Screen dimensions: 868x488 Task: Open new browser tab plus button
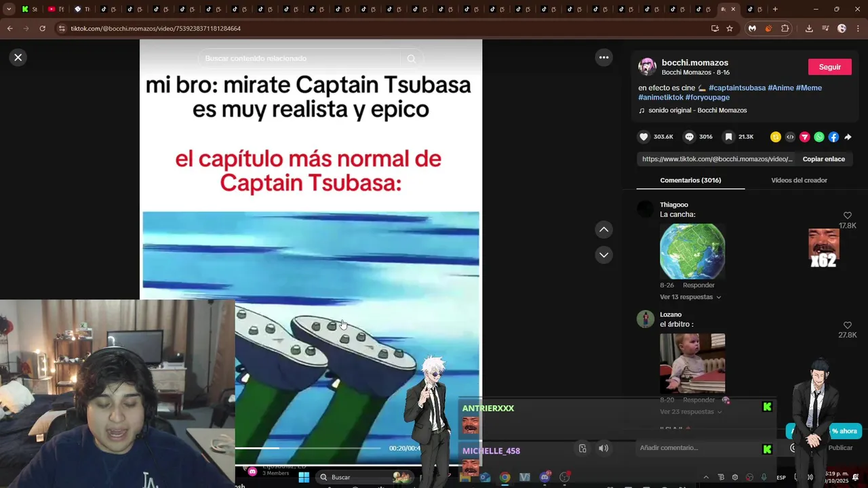pyautogui.click(x=775, y=9)
